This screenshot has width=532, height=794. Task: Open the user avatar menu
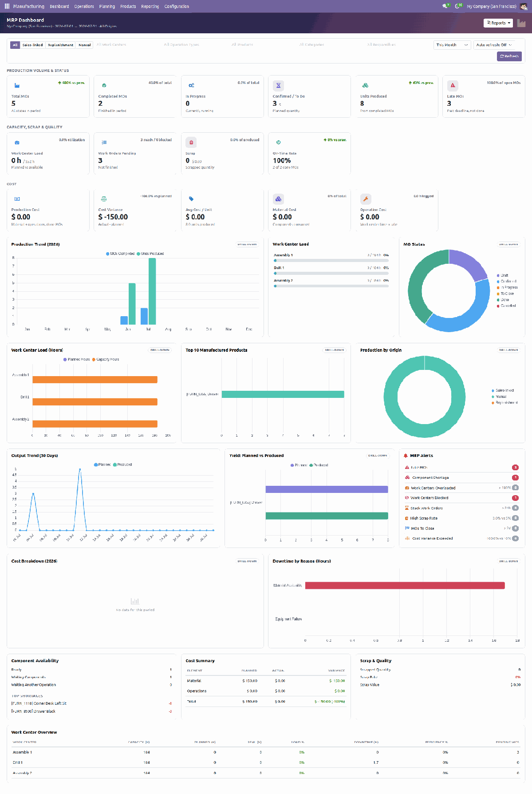tap(524, 6)
